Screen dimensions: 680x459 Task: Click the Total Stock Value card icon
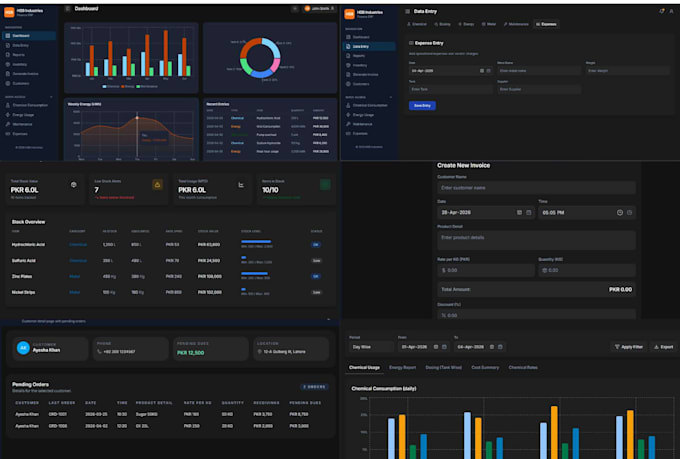point(74,185)
